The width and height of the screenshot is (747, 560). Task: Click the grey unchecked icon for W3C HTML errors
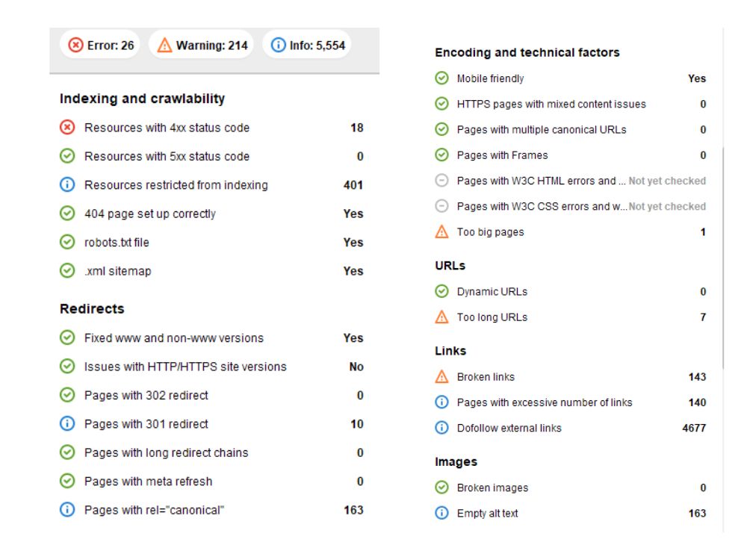[x=441, y=181]
